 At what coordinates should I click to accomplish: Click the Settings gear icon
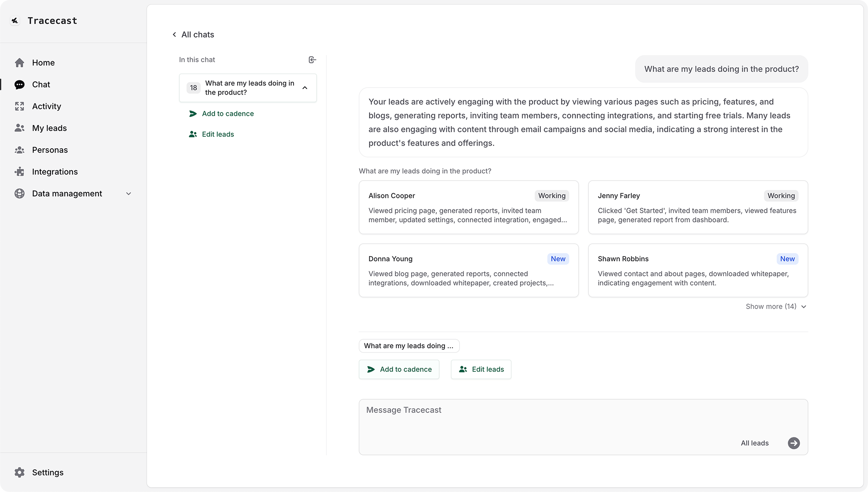[20, 472]
